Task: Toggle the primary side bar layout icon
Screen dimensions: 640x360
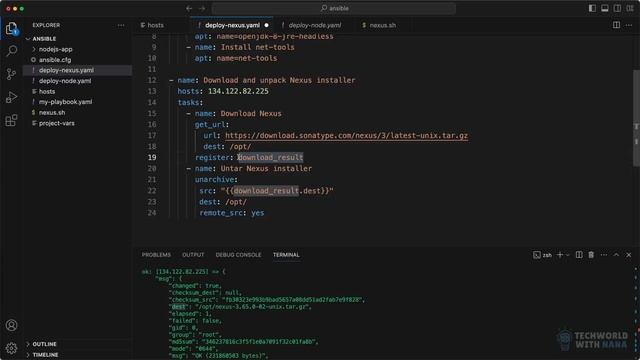Action: [592, 8]
